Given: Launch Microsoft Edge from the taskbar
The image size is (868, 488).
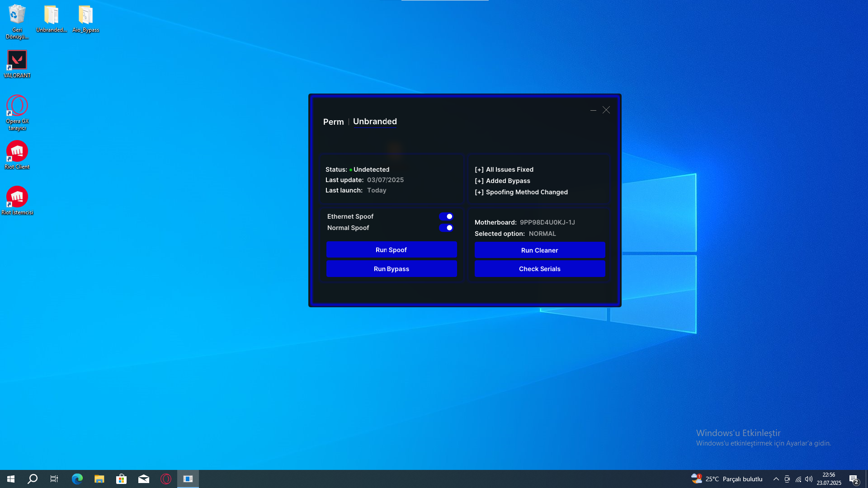Looking at the screenshot, I should (77, 479).
